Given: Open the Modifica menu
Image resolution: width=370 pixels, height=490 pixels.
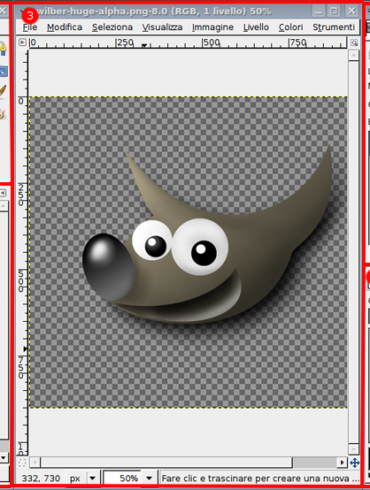Looking at the screenshot, I should tap(65, 27).
